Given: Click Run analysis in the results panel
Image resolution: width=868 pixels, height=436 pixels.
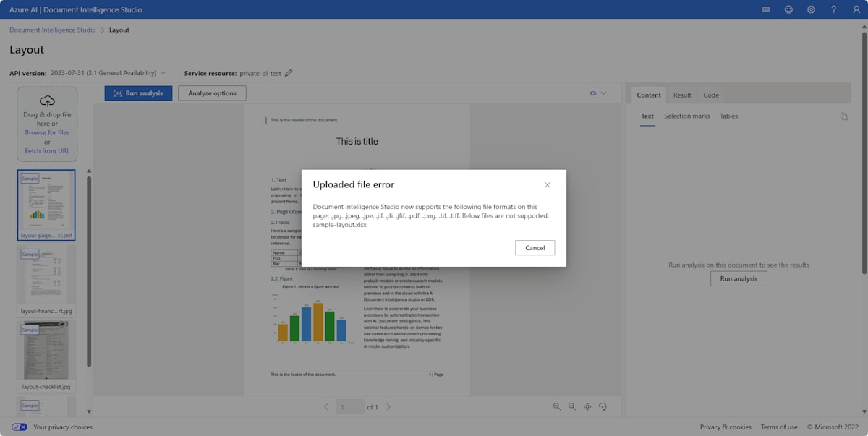Looking at the screenshot, I should [739, 278].
